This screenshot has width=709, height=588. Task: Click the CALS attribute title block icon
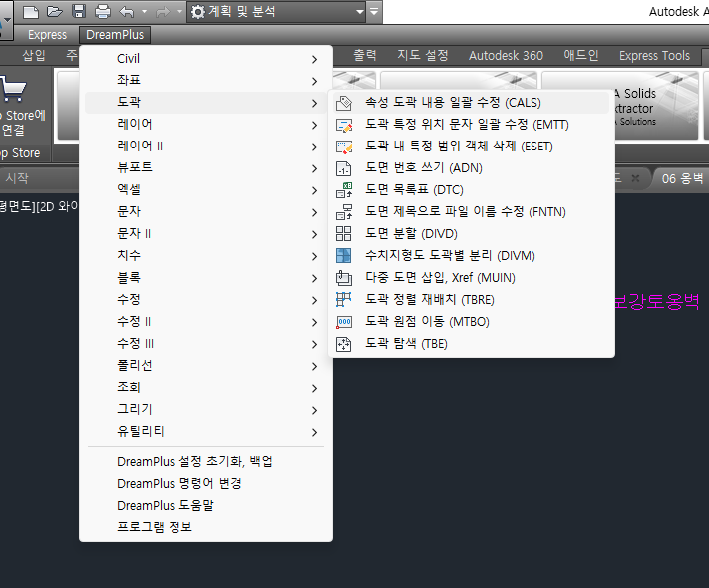(x=344, y=103)
